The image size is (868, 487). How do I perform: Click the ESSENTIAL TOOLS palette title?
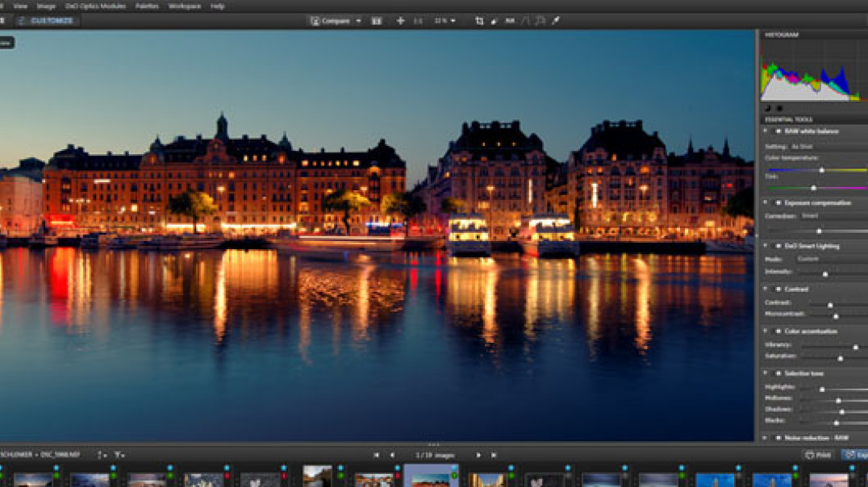789,119
